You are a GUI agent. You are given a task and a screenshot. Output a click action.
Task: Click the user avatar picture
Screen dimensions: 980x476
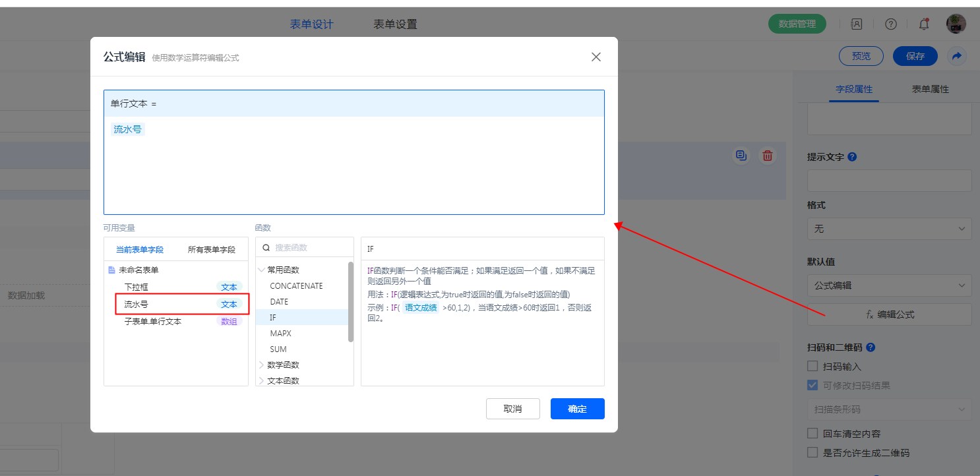(x=956, y=24)
